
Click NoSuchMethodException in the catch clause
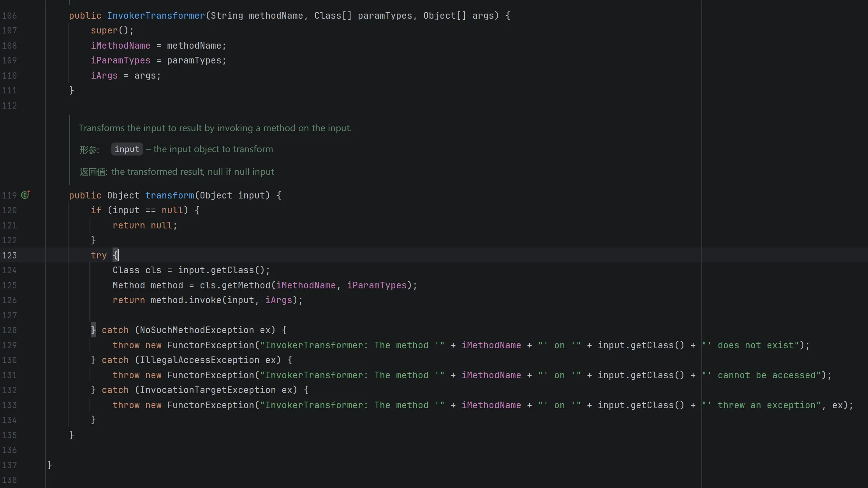click(x=197, y=330)
